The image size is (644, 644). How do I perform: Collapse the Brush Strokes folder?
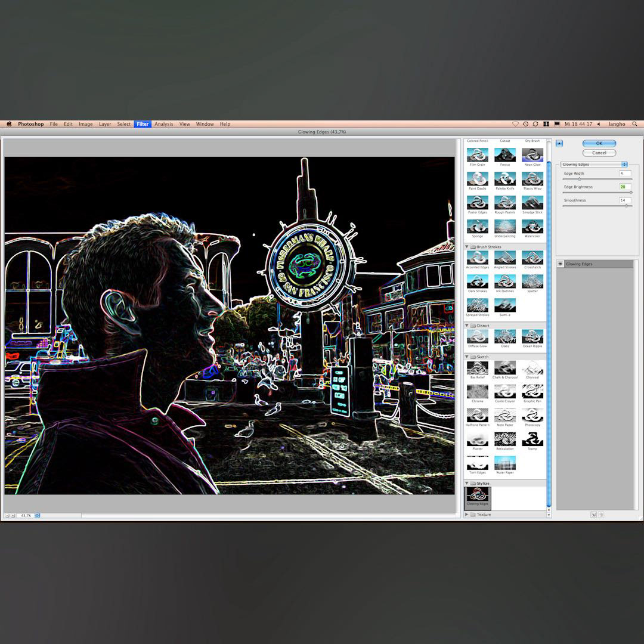(466, 247)
